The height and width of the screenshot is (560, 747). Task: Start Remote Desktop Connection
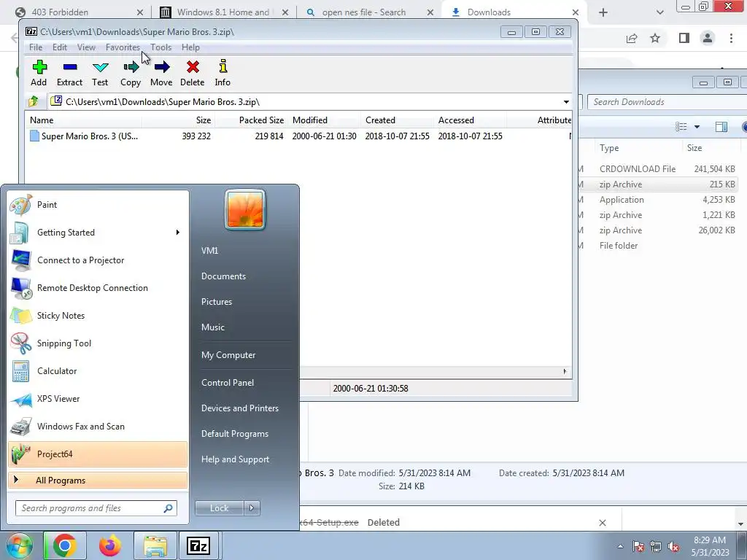(98, 287)
